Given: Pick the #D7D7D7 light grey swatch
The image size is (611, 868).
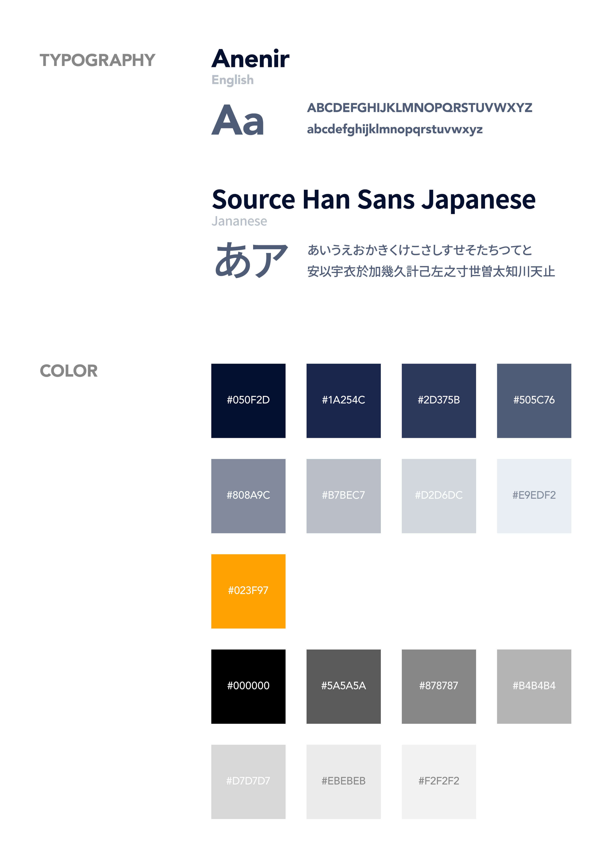Looking at the screenshot, I should coord(248,782).
